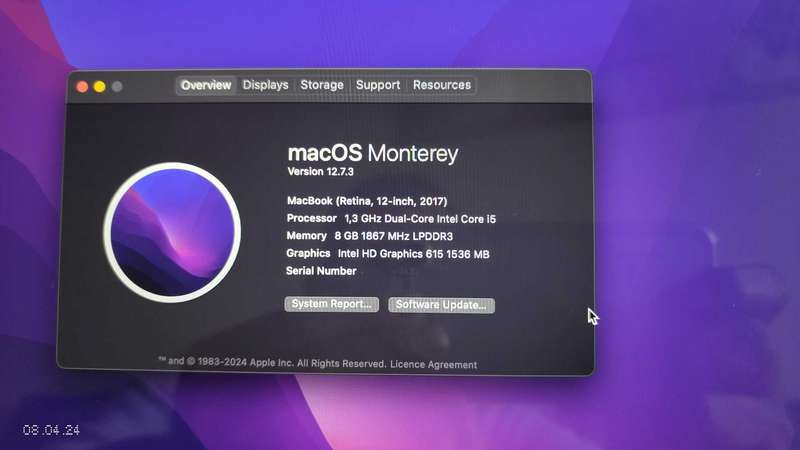Click the Software Update button
Image resolution: width=800 pixels, height=450 pixels.
pyautogui.click(x=441, y=305)
